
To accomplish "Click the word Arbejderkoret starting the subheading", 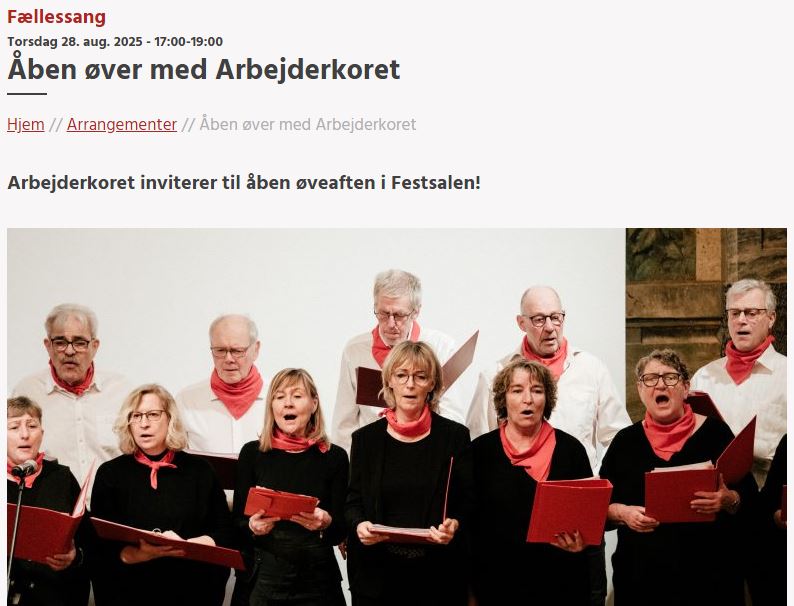I will pyautogui.click(x=71, y=183).
